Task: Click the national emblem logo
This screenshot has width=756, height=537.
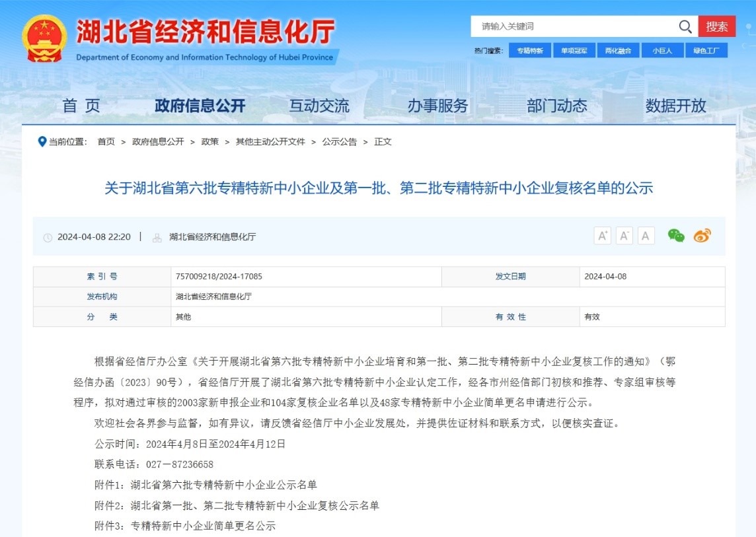Action: click(x=44, y=38)
